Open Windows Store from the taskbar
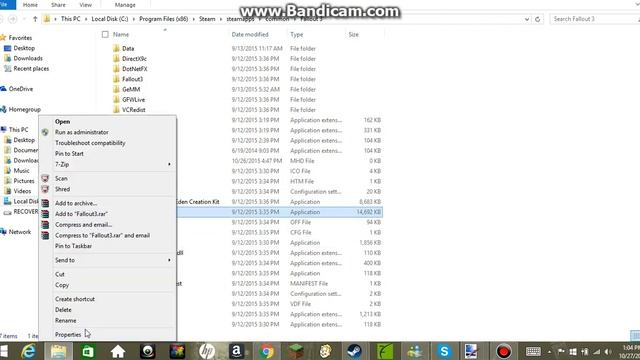 pos(88,351)
